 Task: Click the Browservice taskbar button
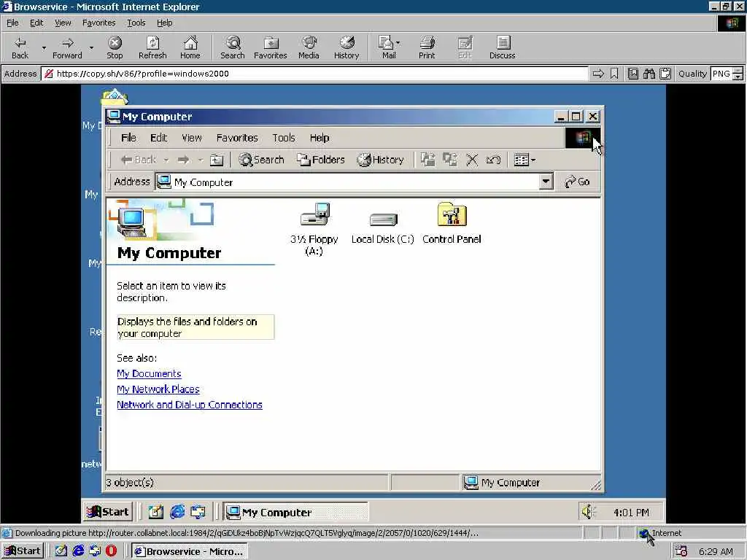(190, 551)
